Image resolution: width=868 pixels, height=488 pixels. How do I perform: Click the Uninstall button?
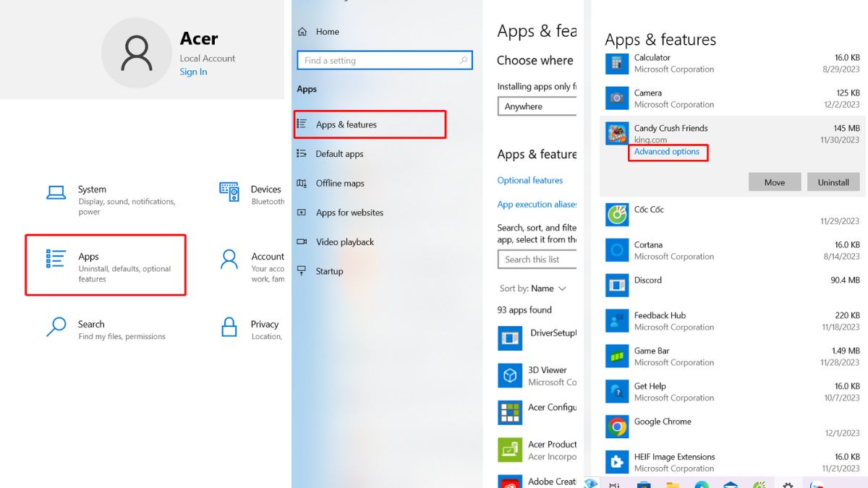coord(833,182)
